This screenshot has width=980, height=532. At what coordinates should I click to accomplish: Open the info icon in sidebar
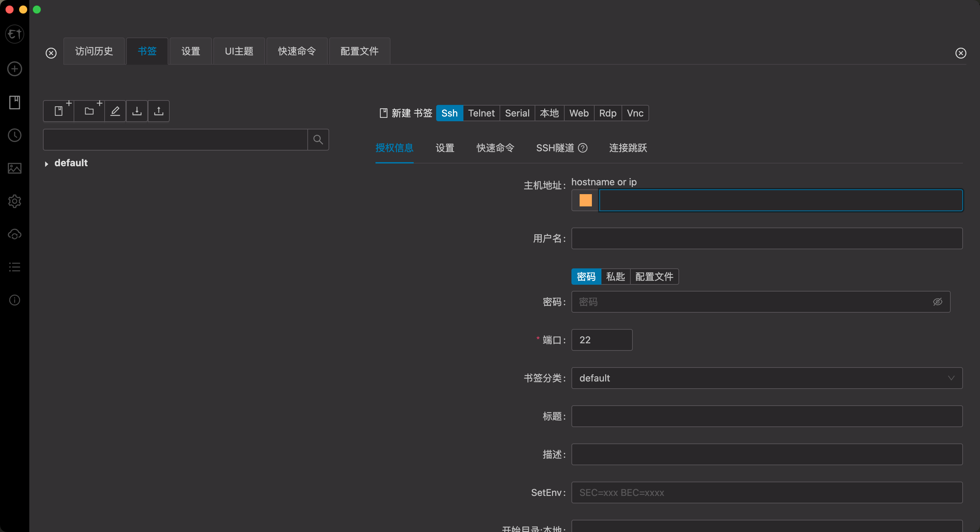pos(14,300)
